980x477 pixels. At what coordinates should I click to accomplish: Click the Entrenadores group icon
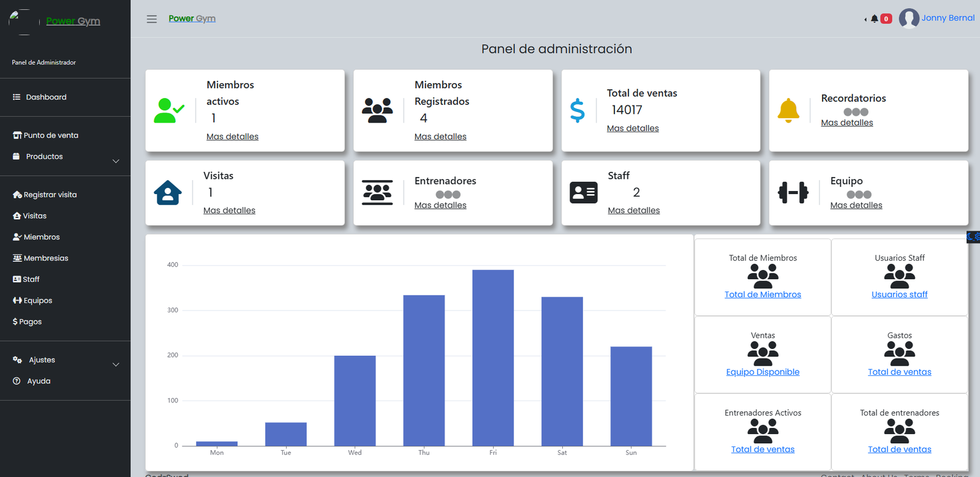pyautogui.click(x=377, y=193)
